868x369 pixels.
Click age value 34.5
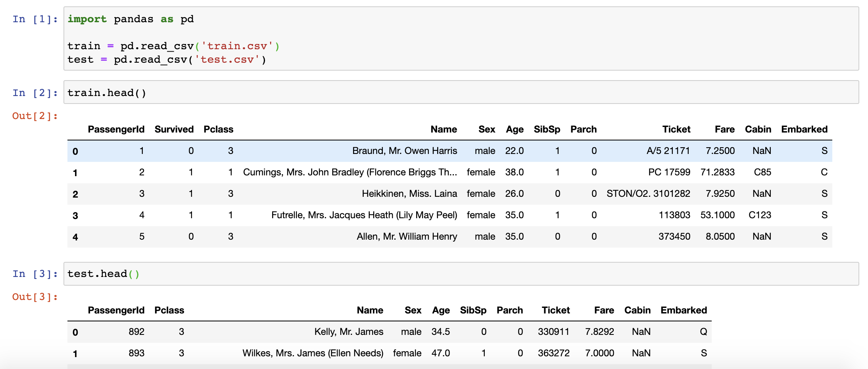point(441,332)
